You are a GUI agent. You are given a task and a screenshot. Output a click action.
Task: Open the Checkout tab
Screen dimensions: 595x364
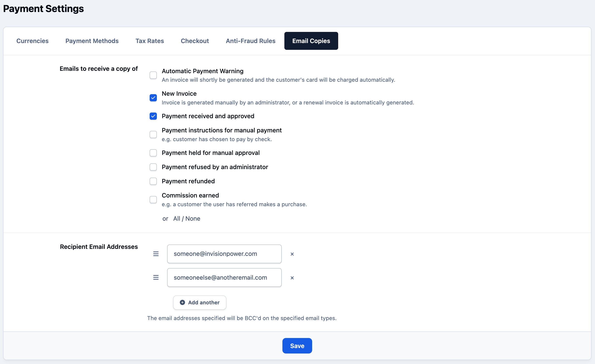pyautogui.click(x=195, y=41)
